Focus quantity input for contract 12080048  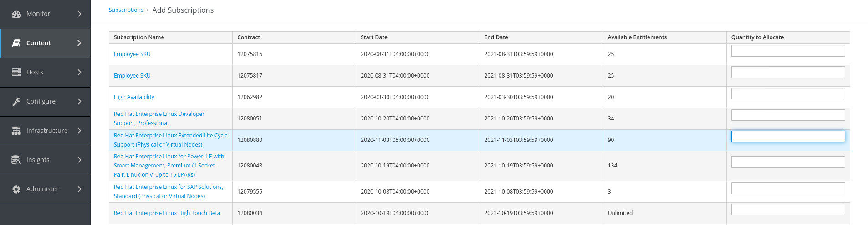pos(788,162)
